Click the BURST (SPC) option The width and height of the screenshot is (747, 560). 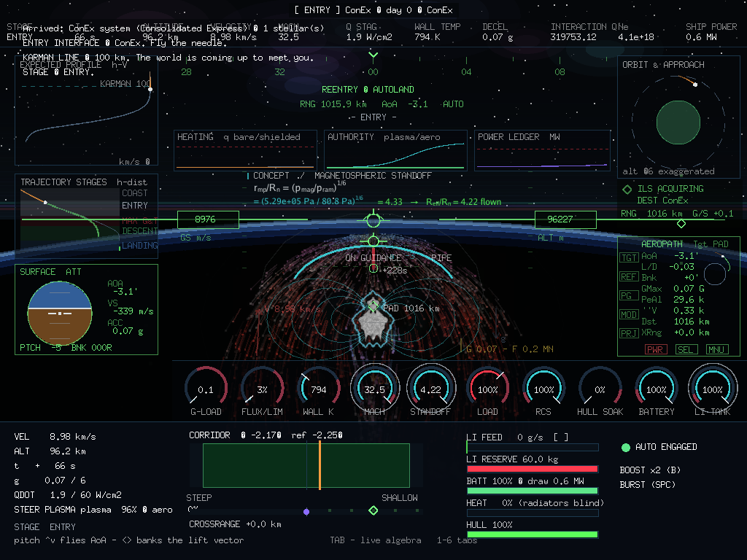point(648,485)
